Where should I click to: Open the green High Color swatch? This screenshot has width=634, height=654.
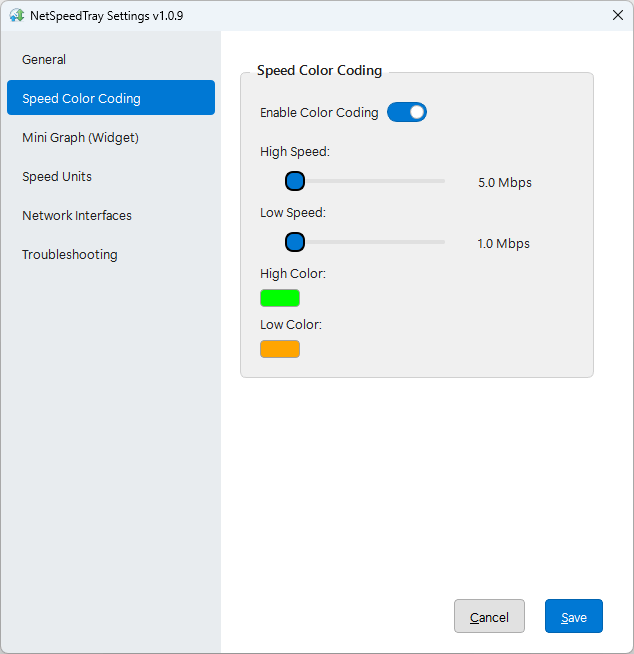[280, 298]
